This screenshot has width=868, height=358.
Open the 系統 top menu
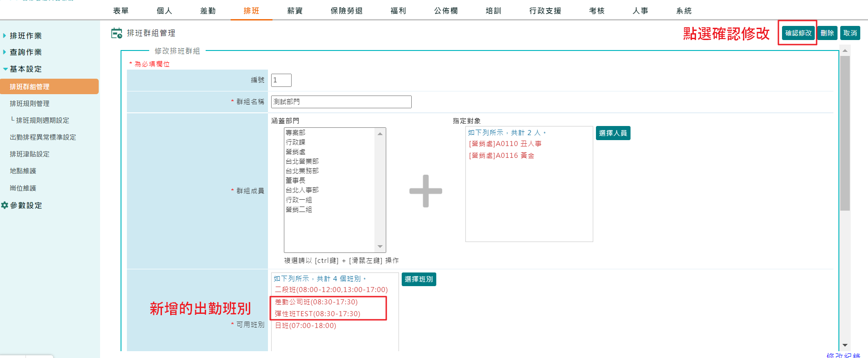[x=684, y=10]
